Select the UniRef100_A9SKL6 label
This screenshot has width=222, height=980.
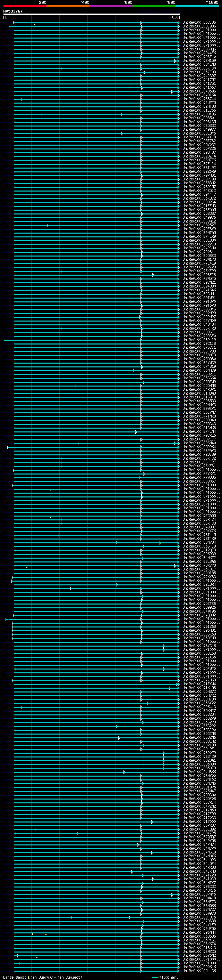199,435
